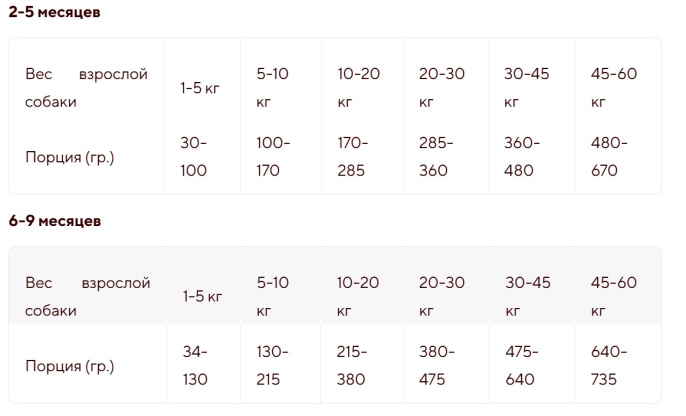Viewport: 686px width, 416px height.
Task: Select "1-5 кг" header in 2-5 месяцев table
Action: tap(200, 88)
